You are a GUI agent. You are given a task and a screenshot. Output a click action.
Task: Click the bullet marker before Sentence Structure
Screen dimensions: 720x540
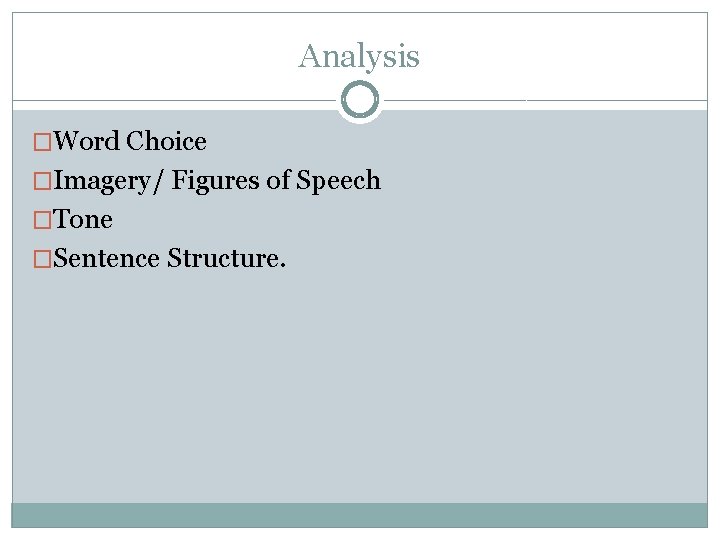44,259
